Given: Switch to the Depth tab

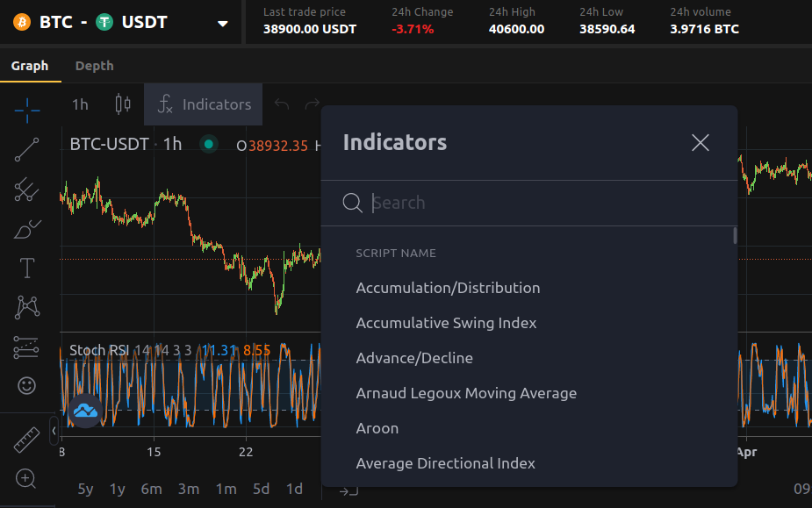Looking at the screenshot, I should click(x=94, y=65).
